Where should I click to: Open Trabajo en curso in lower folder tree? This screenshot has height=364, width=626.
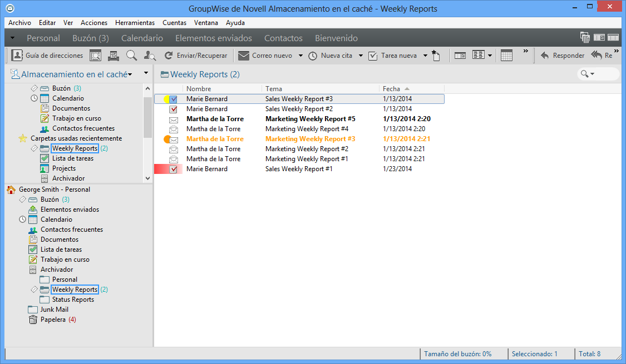(59, 260)
